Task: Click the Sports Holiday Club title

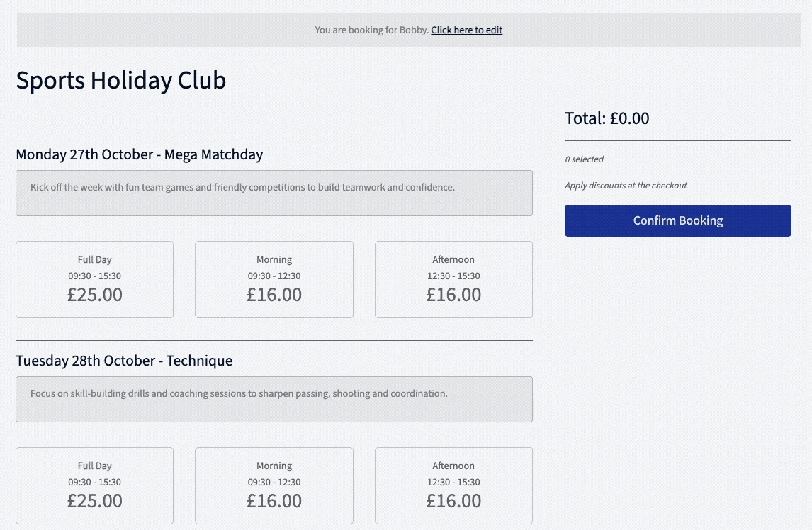Action: tap(120, 80)
